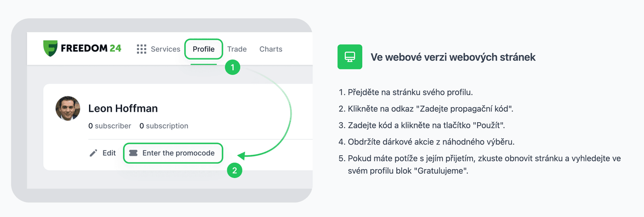
Task: Click the promocode ticket icon
Action: tap(133, 153)
